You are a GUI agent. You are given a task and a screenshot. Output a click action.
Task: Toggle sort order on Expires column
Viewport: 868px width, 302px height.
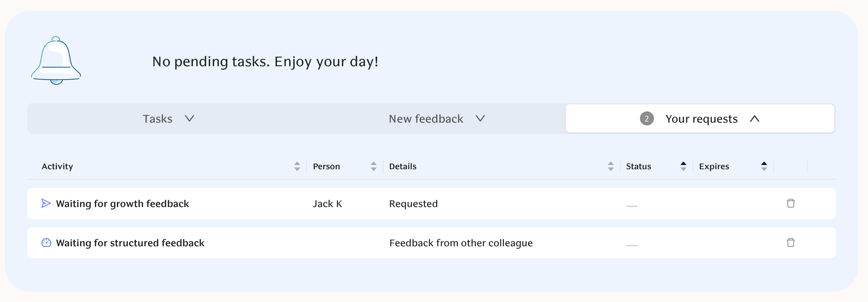764,166
